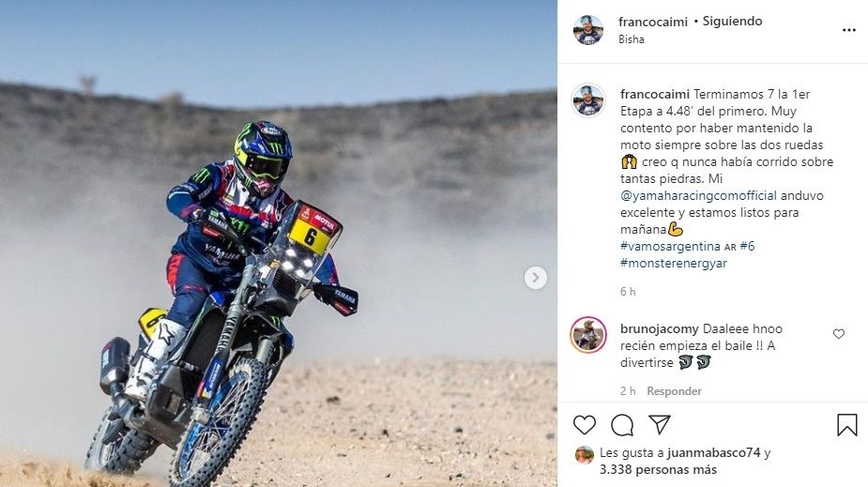The width and height of the screenshot is (868, 487).
Task: Open the #6 hashtag
Action: click(x=747, y=246)
